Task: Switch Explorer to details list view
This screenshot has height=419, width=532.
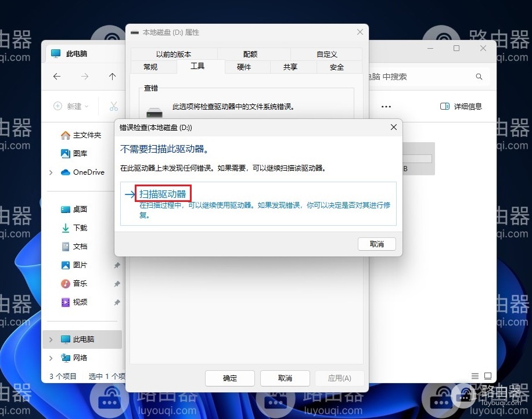Action: [x=475, y=375]
